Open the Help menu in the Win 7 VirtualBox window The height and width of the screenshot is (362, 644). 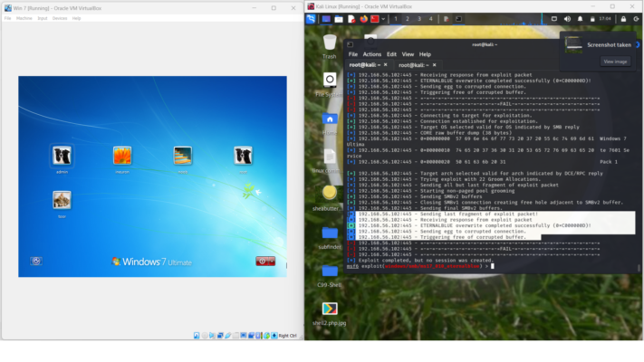[76, 18]
